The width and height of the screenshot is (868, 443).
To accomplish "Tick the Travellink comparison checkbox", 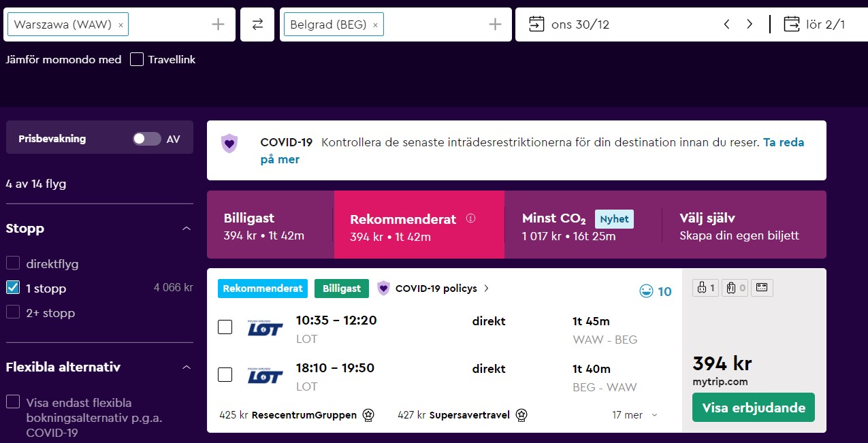I will (x=137, y=59).
